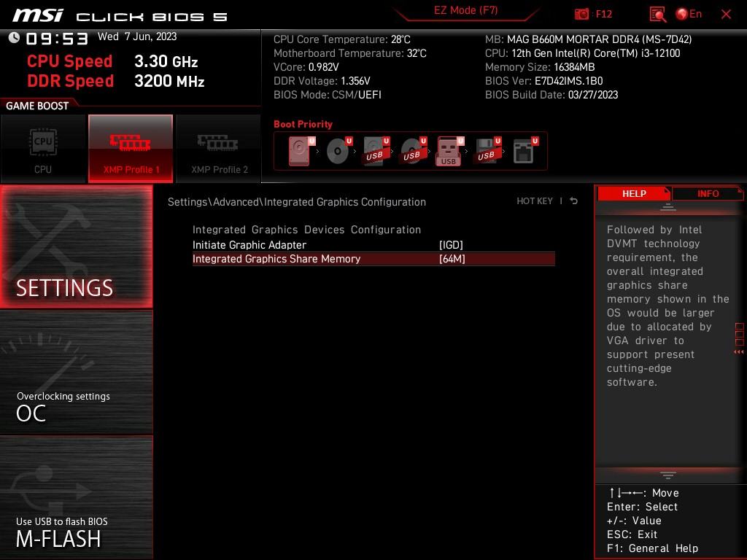Click the Integrated Graphics Devices Configuration heading
This screenshot has height=560, width=747.
(x=306, y=230)
